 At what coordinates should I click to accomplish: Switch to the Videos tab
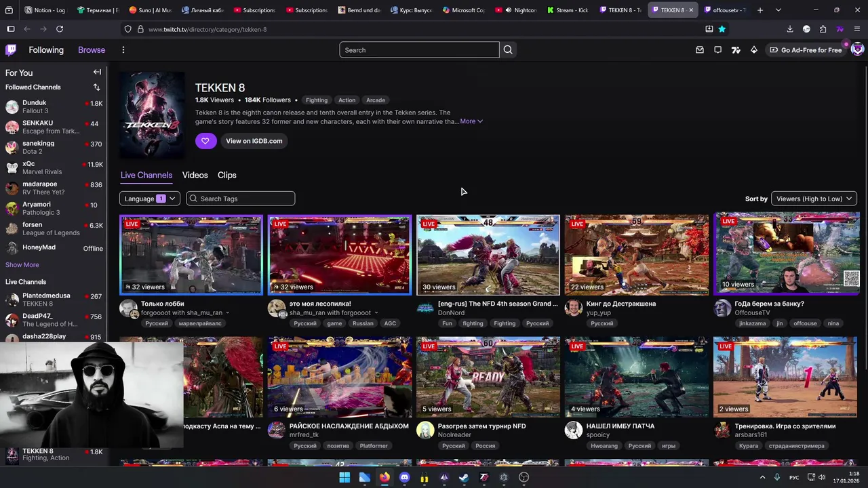point(195,175)
